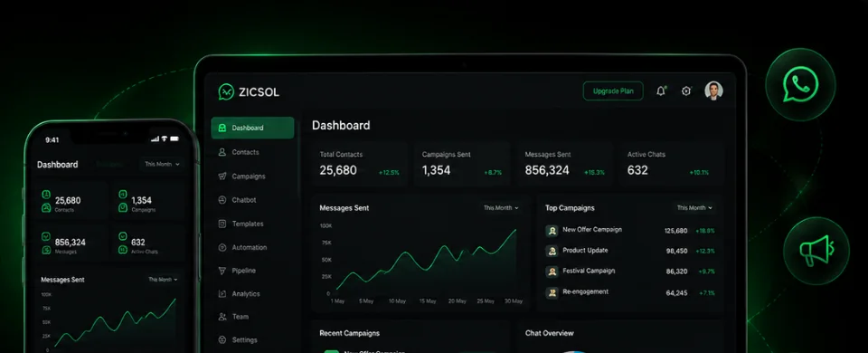Screen dimensions: 868x353
Task: Click the Product Update avatar icon
Action: [552, 252]
